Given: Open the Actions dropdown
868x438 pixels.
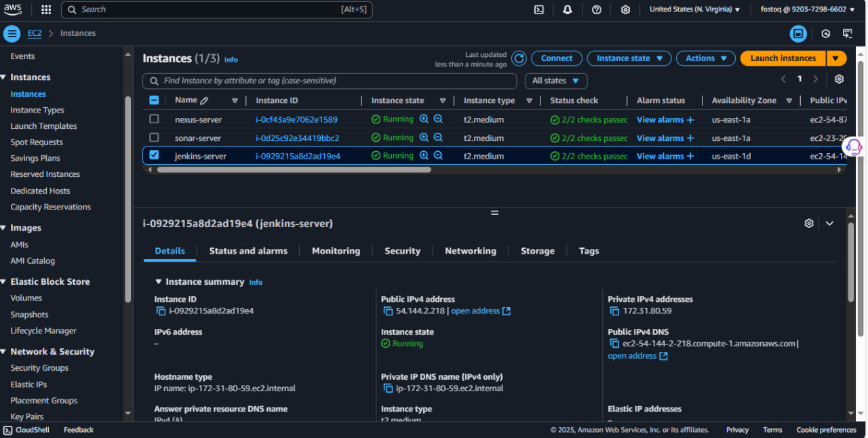Looking at the screenshot, I should click(706, 58).
